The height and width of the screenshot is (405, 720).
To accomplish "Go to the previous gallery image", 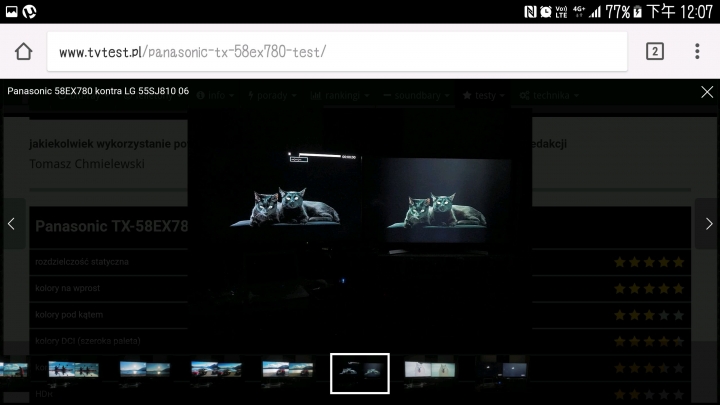I will (x=11, y=224).
